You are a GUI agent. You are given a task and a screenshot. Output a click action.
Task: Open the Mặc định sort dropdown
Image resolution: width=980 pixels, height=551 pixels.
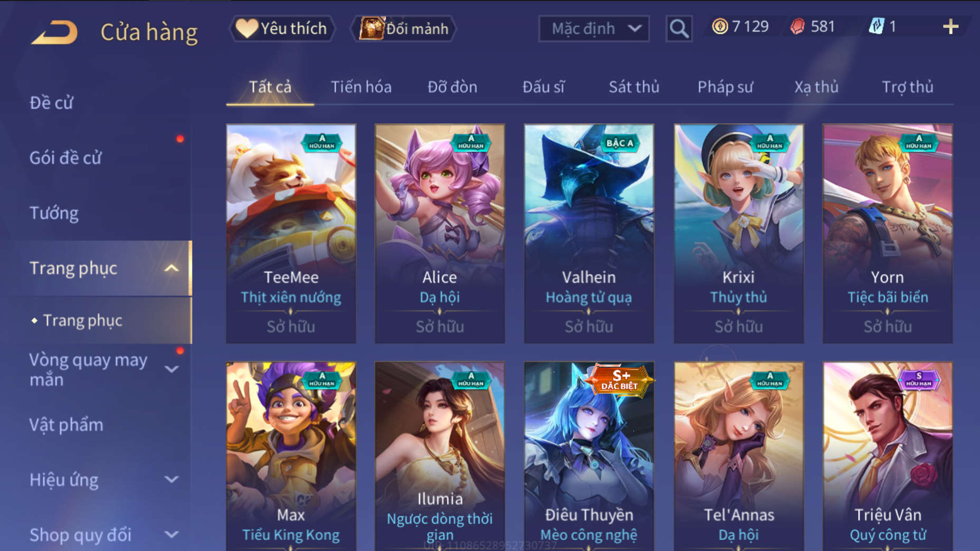point(594,28)
